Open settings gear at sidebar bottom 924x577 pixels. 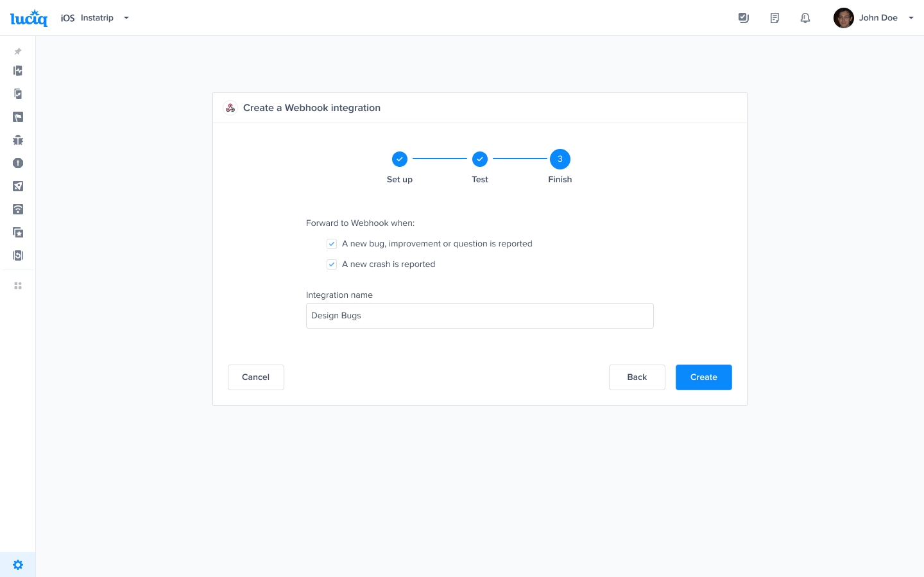click(18, 565)
